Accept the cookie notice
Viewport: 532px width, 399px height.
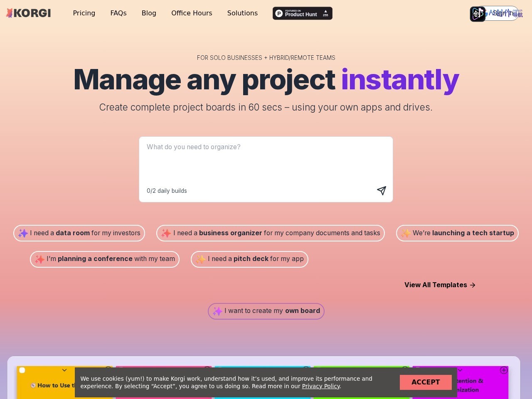point(426,382)
